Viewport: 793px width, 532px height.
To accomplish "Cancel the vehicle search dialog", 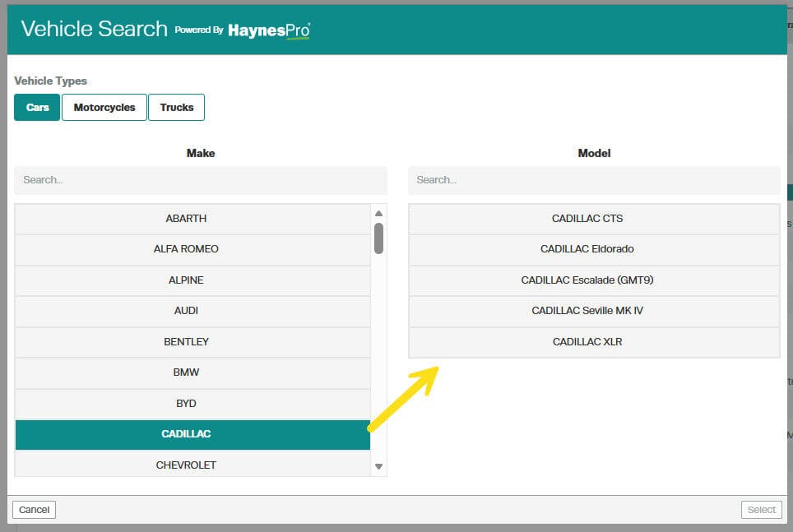I will pos(34,510).
